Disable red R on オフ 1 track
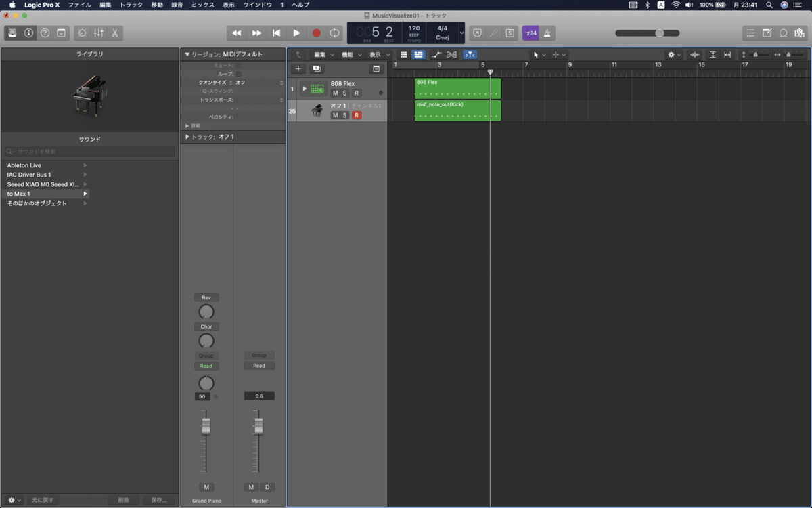 point(357,115)
